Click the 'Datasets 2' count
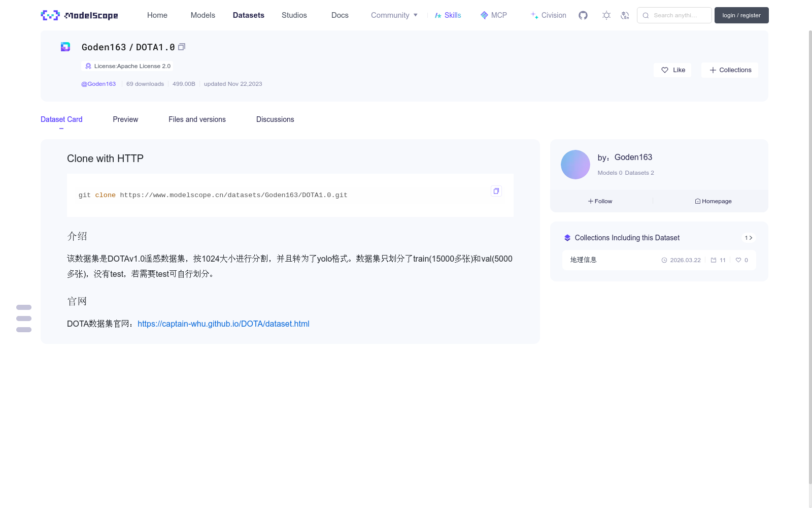812x508 pixels. [639, 173]
